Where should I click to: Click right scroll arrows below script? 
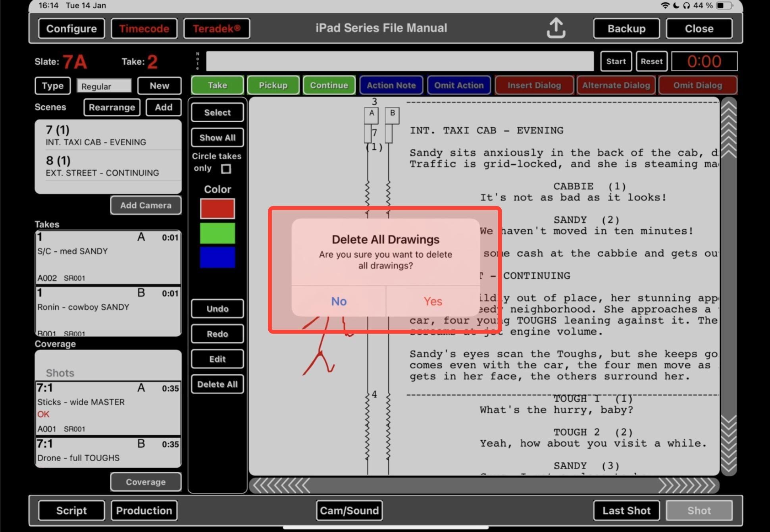687,485
